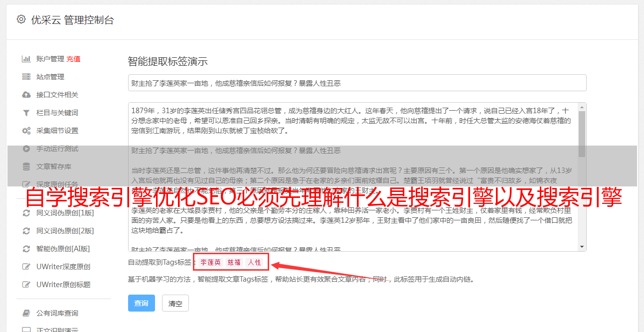Click the 清空 button
The image size is (644, 332).
pos(175,303)
